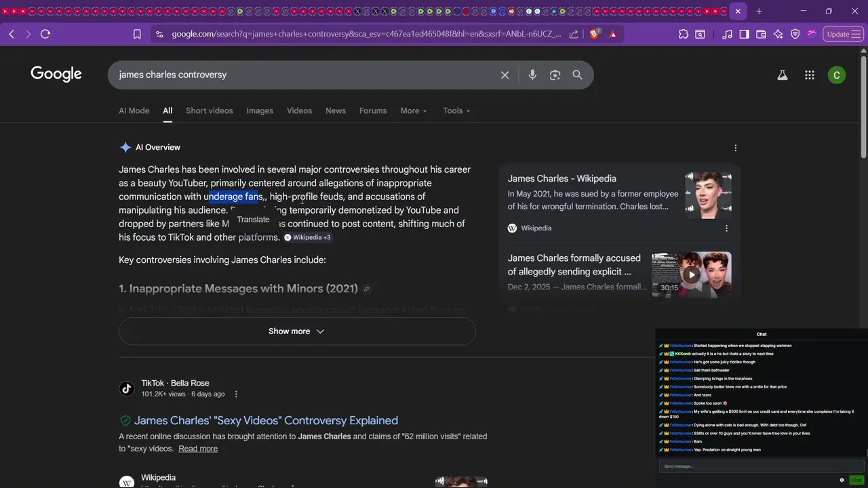Viewport: 868px width, 488px height.
Task: Open the Brave Rewards triangle icon
Action: tap(613, 34)
